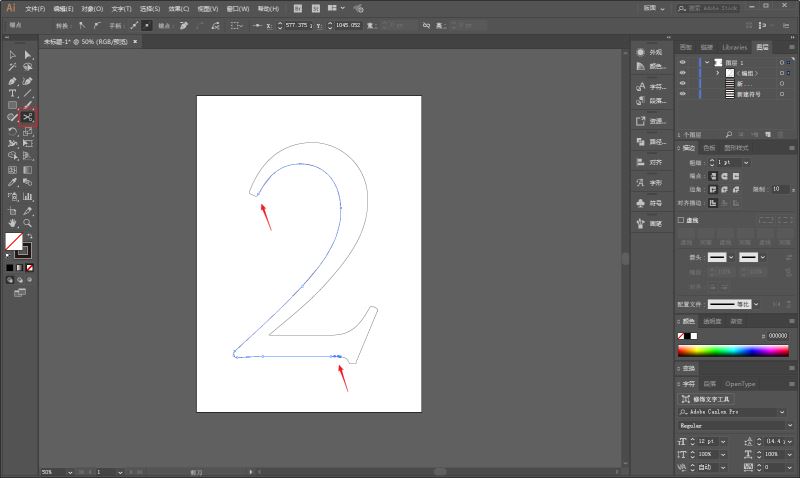The height and width of the screenshot is (478, 800).
Task: Open the 编辑(E) menu
Action: point(63,9)
